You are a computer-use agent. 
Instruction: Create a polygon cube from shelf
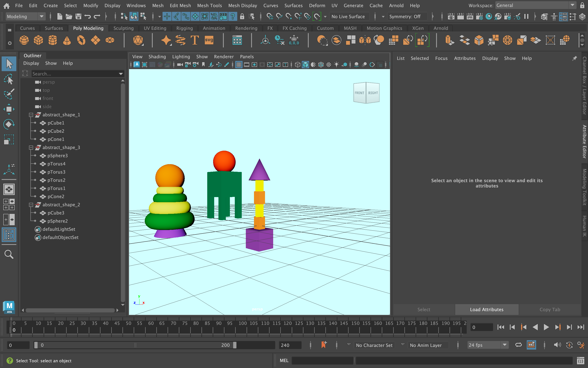(x=38, y=40)
